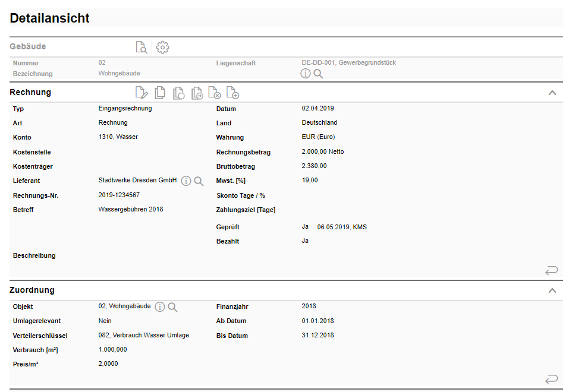
Task: Click the add new Rechnung plus icon
Action: tap(232, 93)
